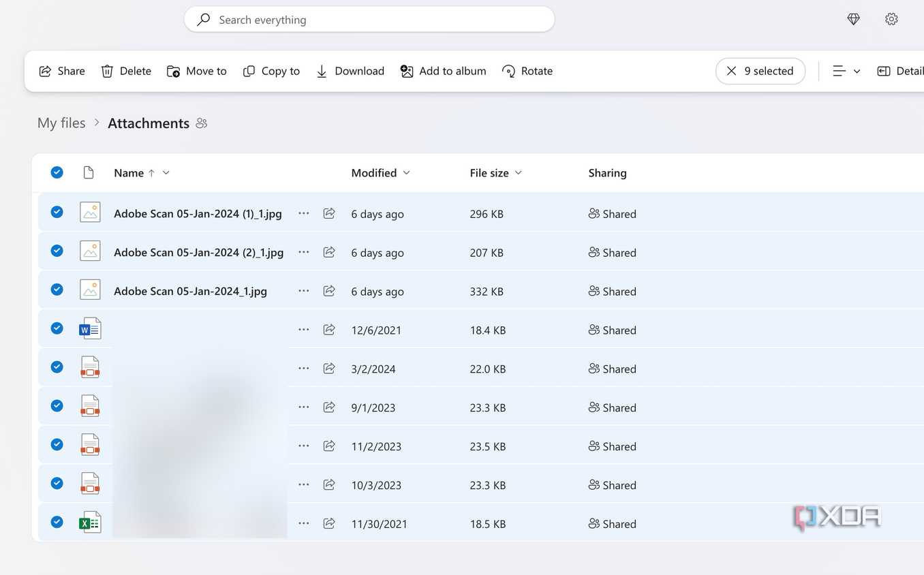
Task: Open more options in the 12/6/2021 row
Action: click(304, 330)
